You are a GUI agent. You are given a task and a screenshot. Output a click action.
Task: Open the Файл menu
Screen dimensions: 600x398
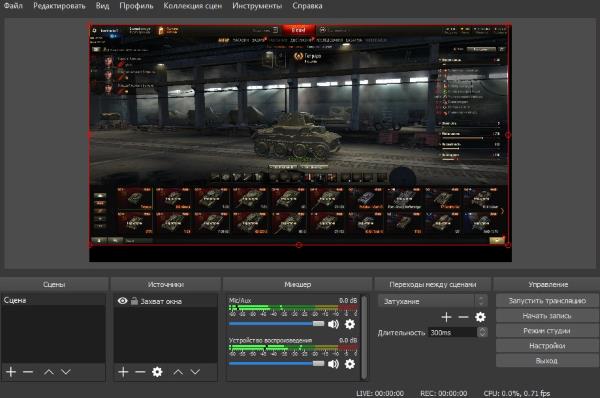point(13,6)
